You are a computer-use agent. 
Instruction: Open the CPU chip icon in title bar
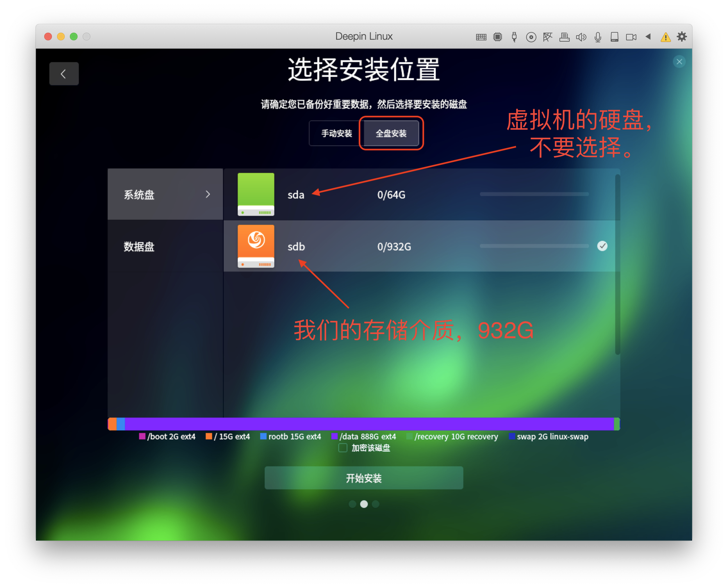point(498,37)
